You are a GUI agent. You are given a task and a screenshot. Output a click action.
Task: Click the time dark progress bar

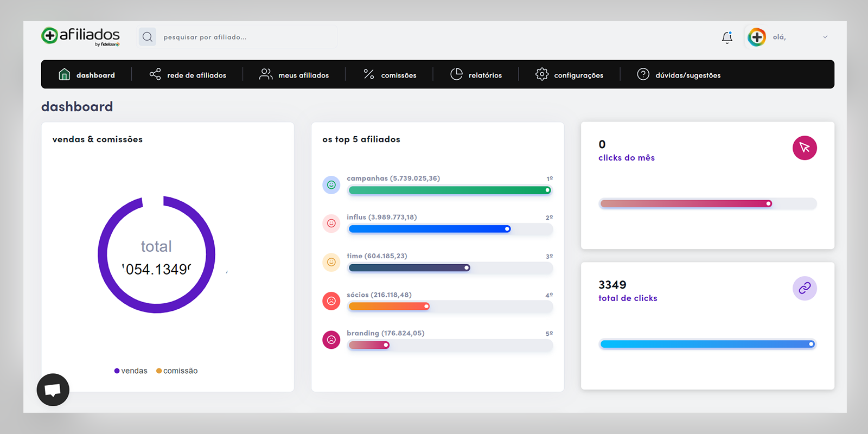(x=409, y=267)
